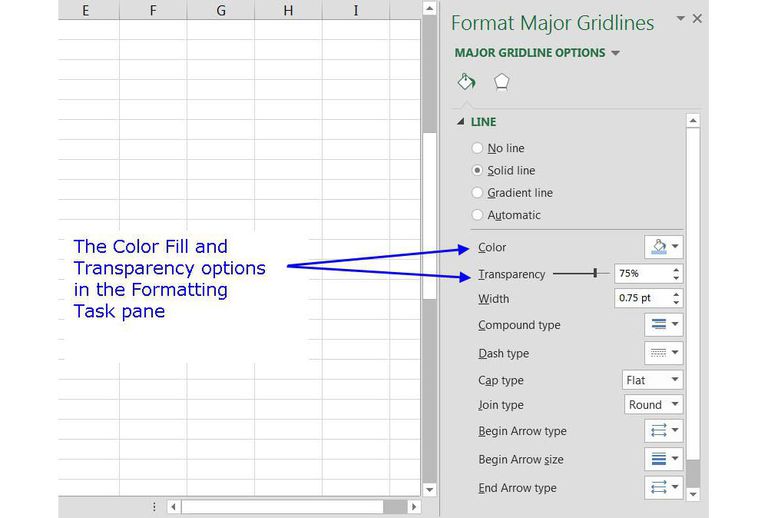Image resolution: width=768 pixels, height=518 pixels.
Task: Select column H header
Action: (288, 10)
